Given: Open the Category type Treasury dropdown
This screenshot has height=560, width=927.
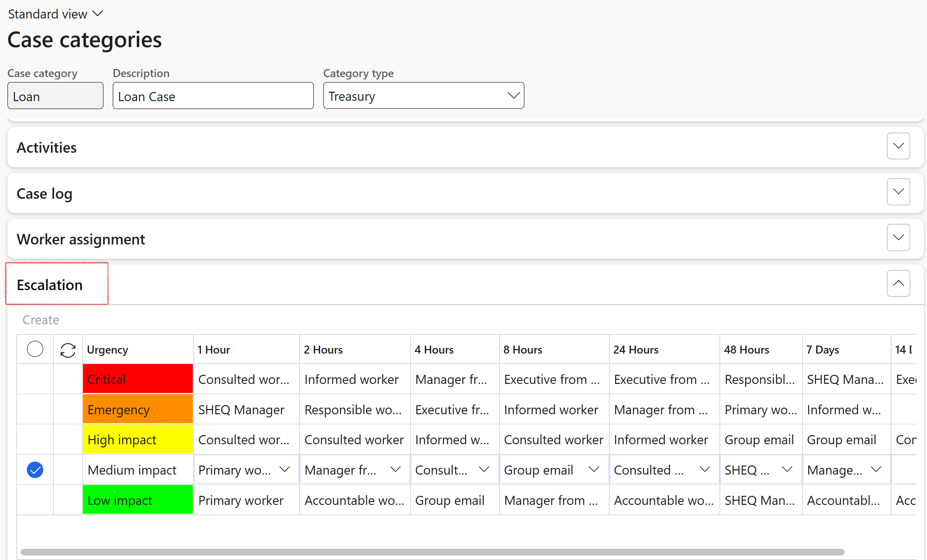Looking at the screenshot, I should (513, 96).
